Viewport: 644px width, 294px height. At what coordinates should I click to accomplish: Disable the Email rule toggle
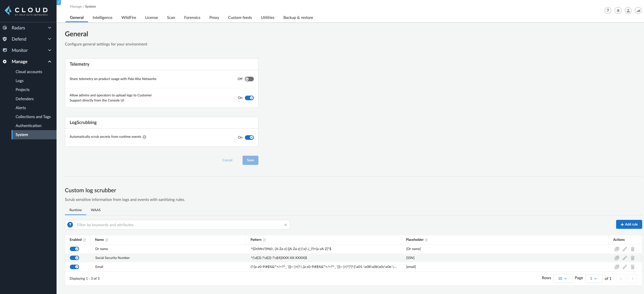tap(74, 267)
